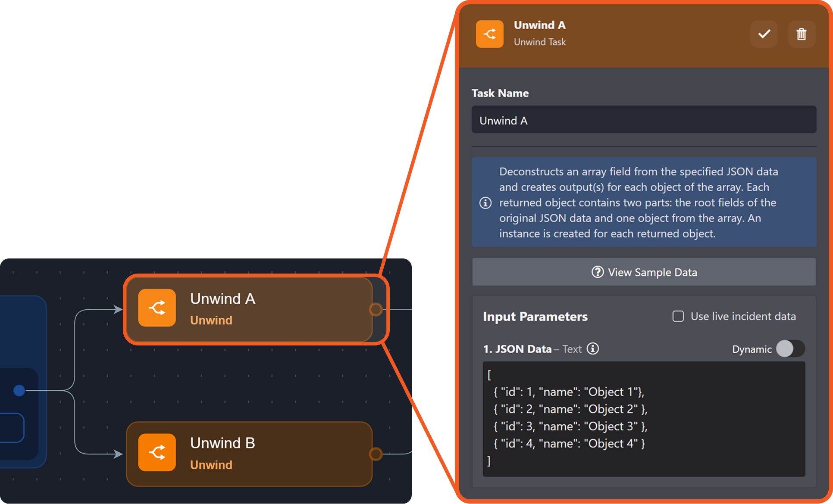Click the blue output port dot on left node

pos(19,390)
